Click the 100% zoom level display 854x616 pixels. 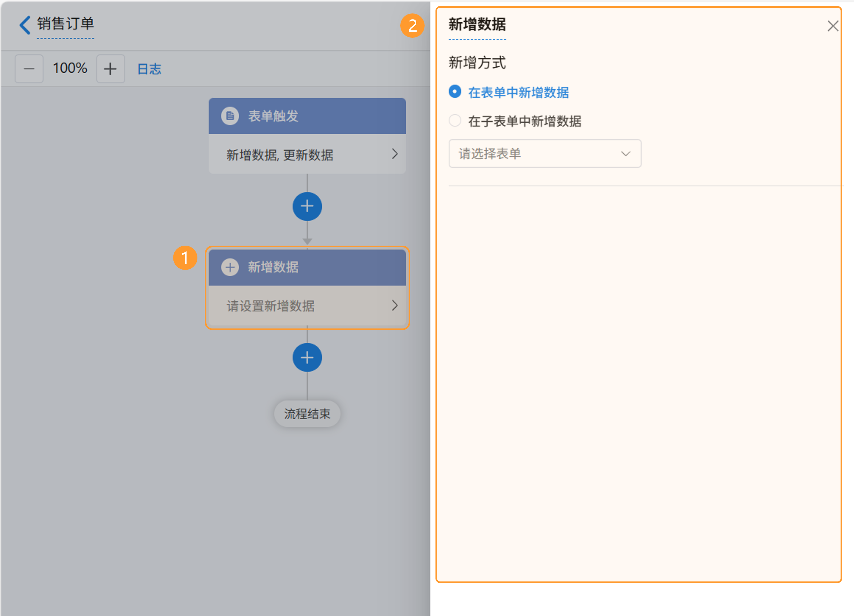click(70, 68)
